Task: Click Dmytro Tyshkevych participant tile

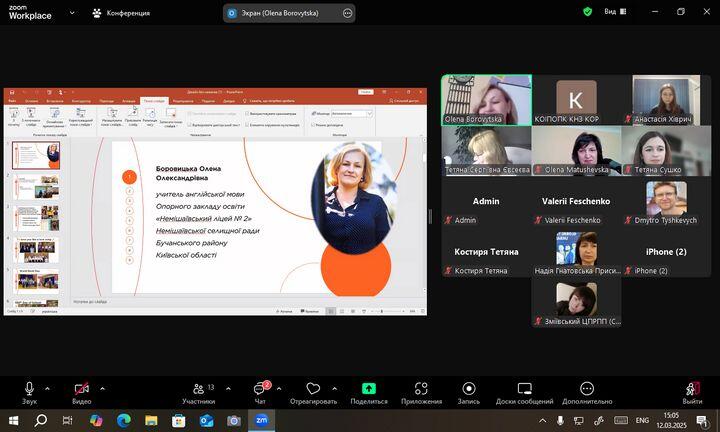Action: [666, 201]
